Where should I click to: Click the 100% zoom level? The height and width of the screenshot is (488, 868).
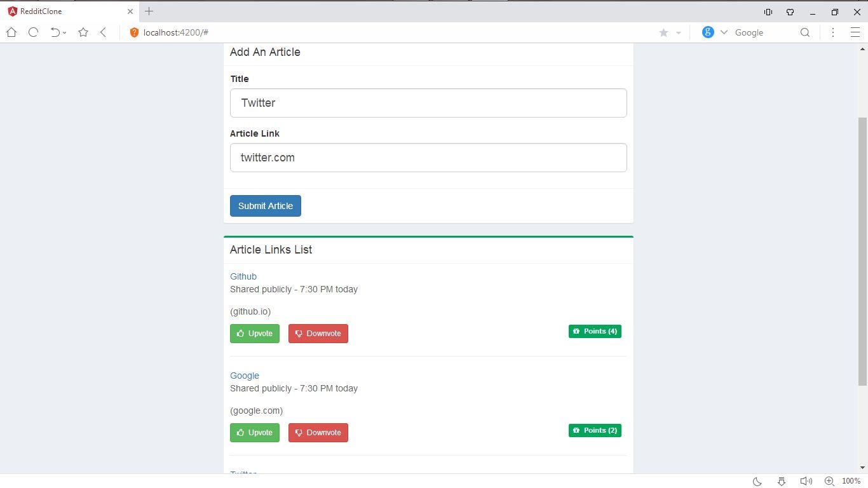(x=851, y=481)
